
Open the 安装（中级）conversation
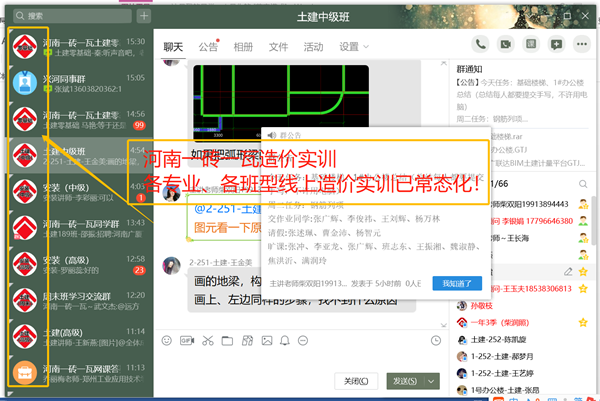click(x=79, y=192)
